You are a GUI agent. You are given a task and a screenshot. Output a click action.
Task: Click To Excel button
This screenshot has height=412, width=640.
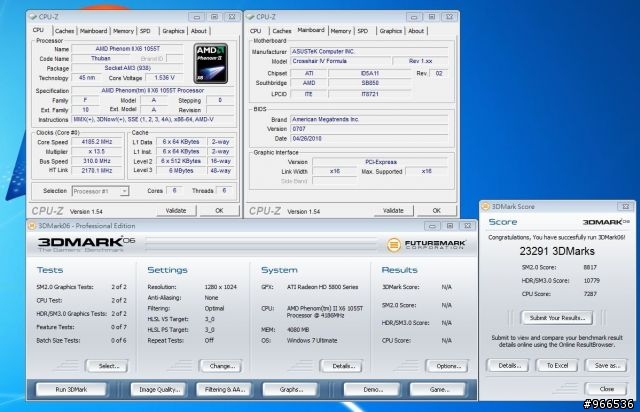click(x=557, y=365)
